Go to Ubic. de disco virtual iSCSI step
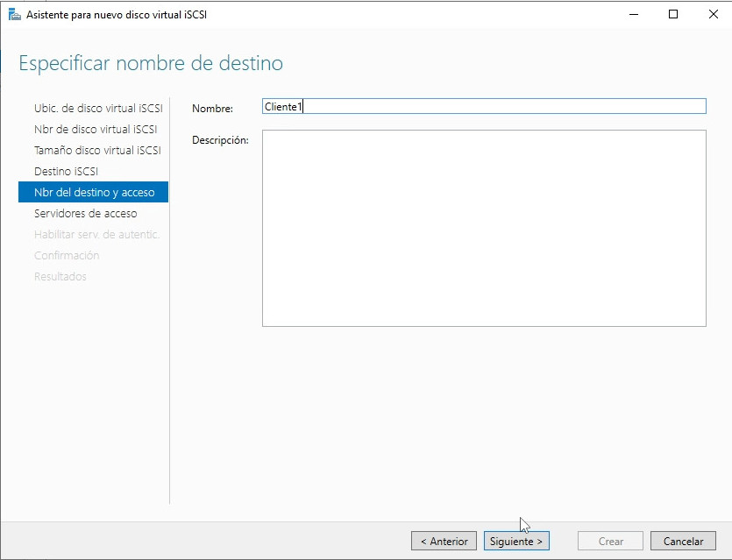This screenshot has width=732, height=560. 97,109
